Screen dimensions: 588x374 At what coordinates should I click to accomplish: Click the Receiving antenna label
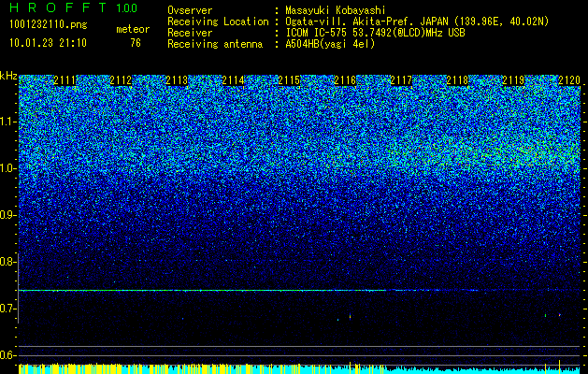(215, 44)
